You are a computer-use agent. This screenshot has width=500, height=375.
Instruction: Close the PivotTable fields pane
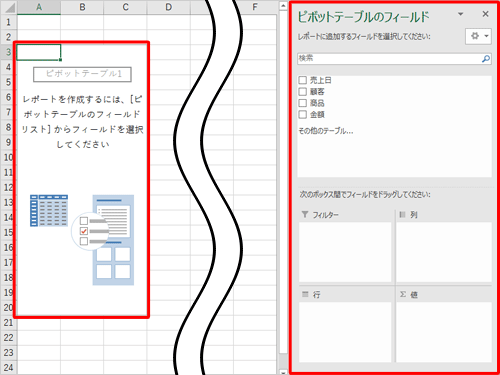[485, 14]
